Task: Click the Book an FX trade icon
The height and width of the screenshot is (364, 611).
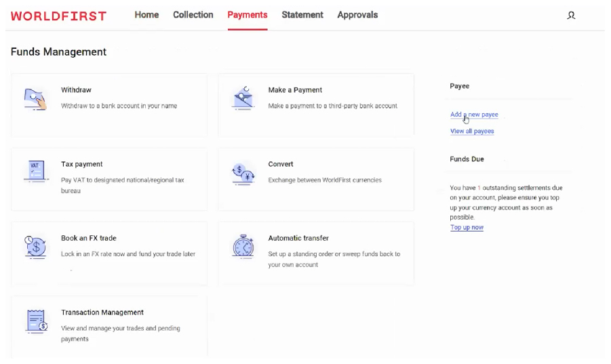Action: pyautogui.click(x=35, y=246)
